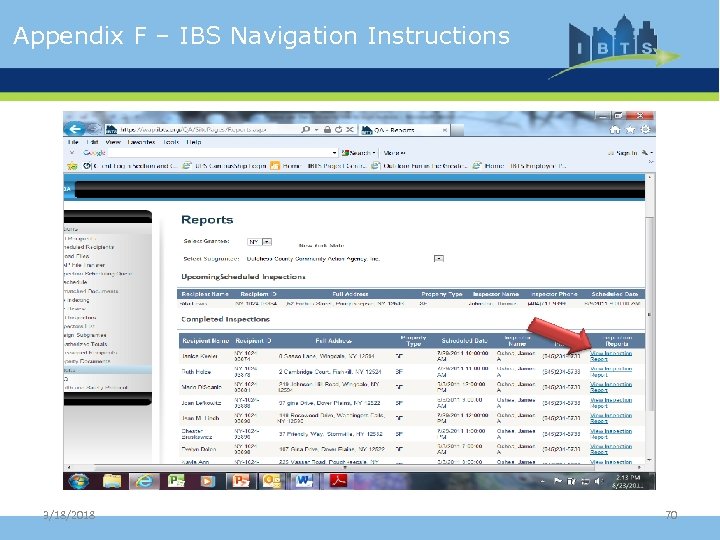The height and width of the screenshot is (540, 720).
Task: Switch to Internet Explorer in the taskbar
Action: (144, 481)
